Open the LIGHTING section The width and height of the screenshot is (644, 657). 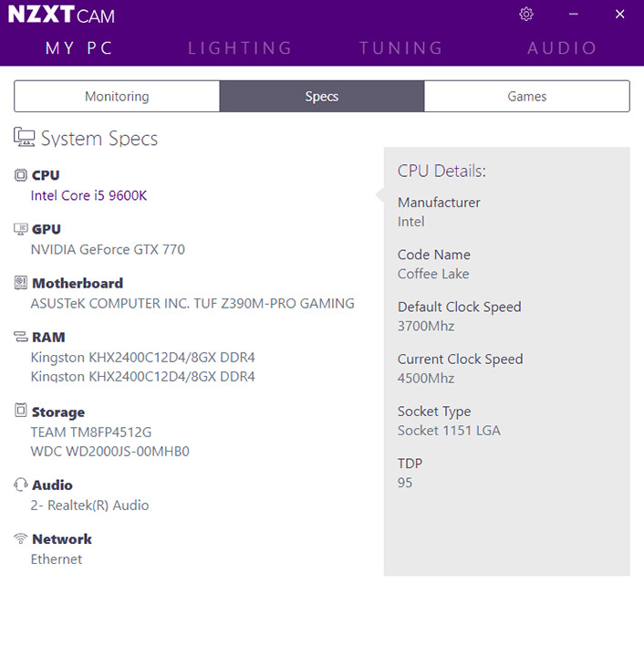240,48
